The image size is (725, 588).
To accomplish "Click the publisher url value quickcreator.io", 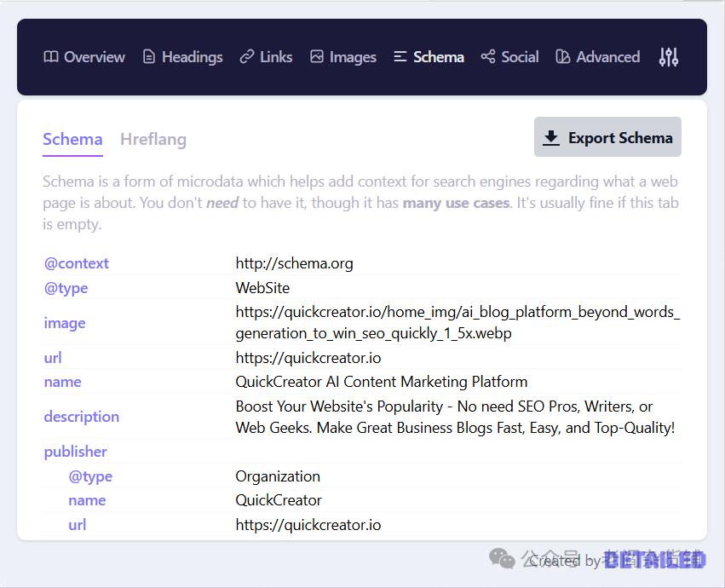I will 308,525.
